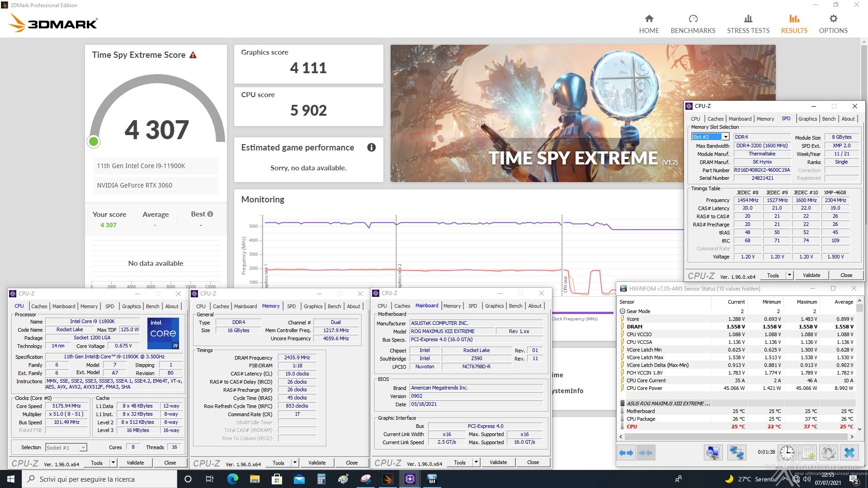Image resolution: width=868 pixels, height=488 pixels.
Task: Click HWiNFO log file with plus icon
Action: point(808,452)
